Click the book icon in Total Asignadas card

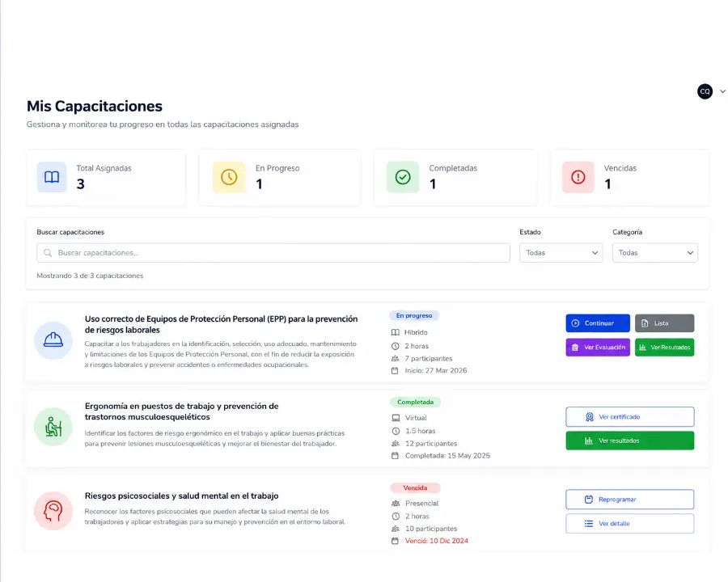click(x=52, y=177)
